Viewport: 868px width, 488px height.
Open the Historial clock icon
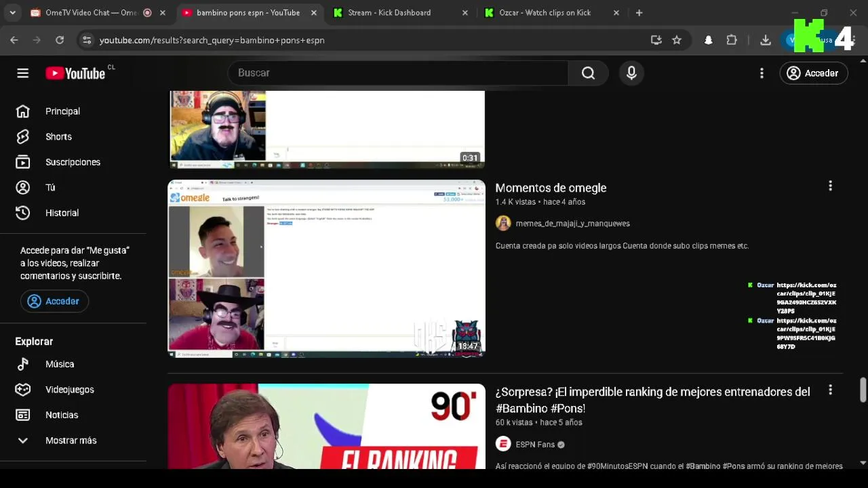pyautogui.click(x=23, y=213)
